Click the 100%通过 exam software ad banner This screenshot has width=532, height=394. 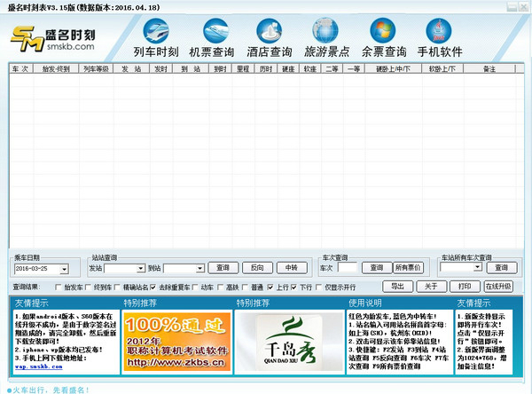[177, 342]
